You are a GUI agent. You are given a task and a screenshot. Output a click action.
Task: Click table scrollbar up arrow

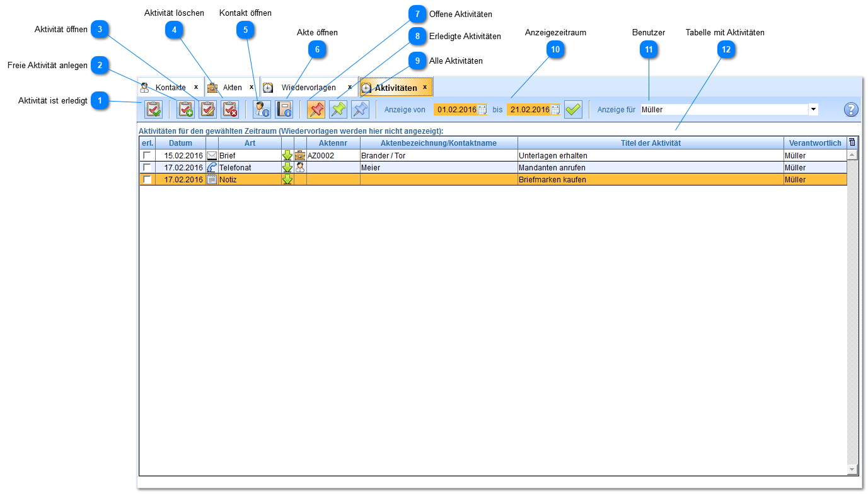pos(852,155)
